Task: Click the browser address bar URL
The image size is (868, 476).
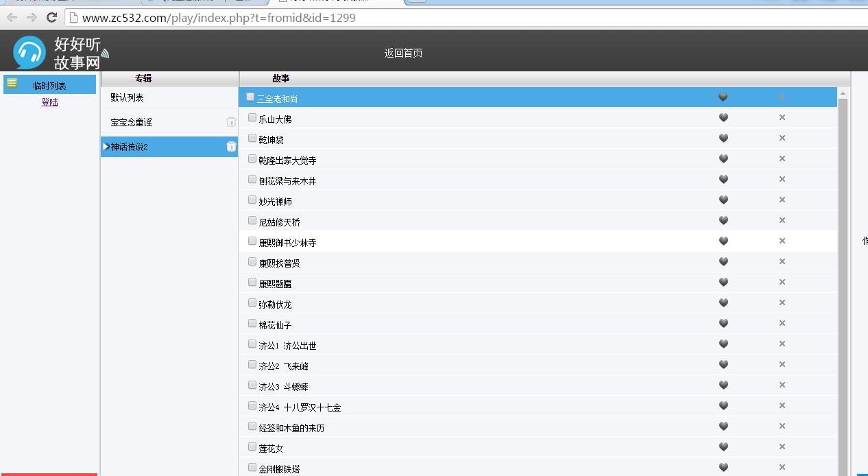Action: (219, 18)
